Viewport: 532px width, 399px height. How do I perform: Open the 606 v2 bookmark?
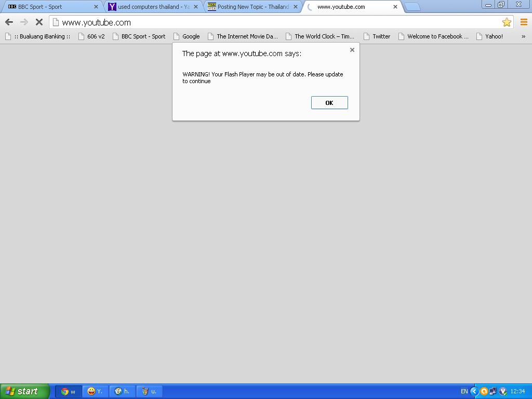[91, 36]
